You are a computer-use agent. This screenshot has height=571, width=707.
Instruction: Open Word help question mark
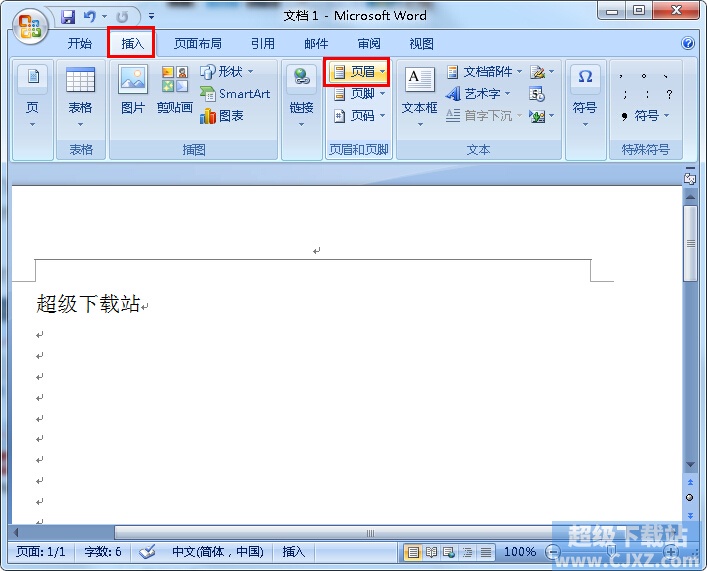click(688, 43)
